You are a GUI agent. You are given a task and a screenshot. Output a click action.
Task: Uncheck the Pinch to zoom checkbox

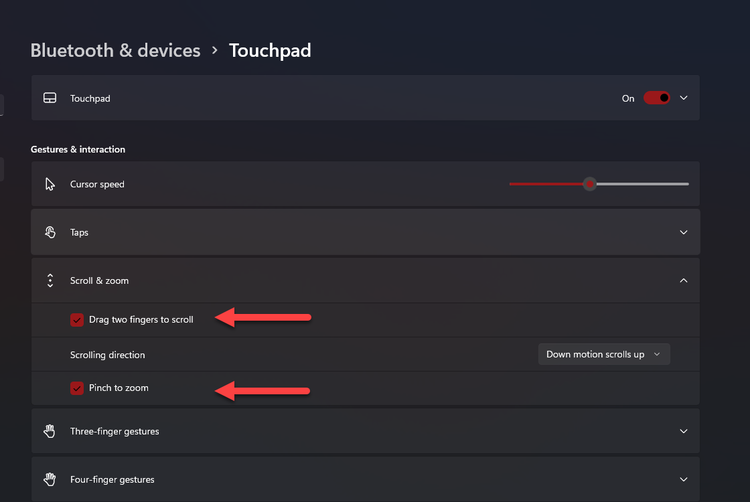[x=77, y=387]
